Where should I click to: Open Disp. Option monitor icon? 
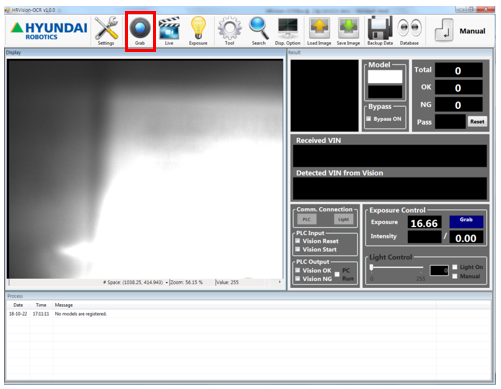click(288, 29)
